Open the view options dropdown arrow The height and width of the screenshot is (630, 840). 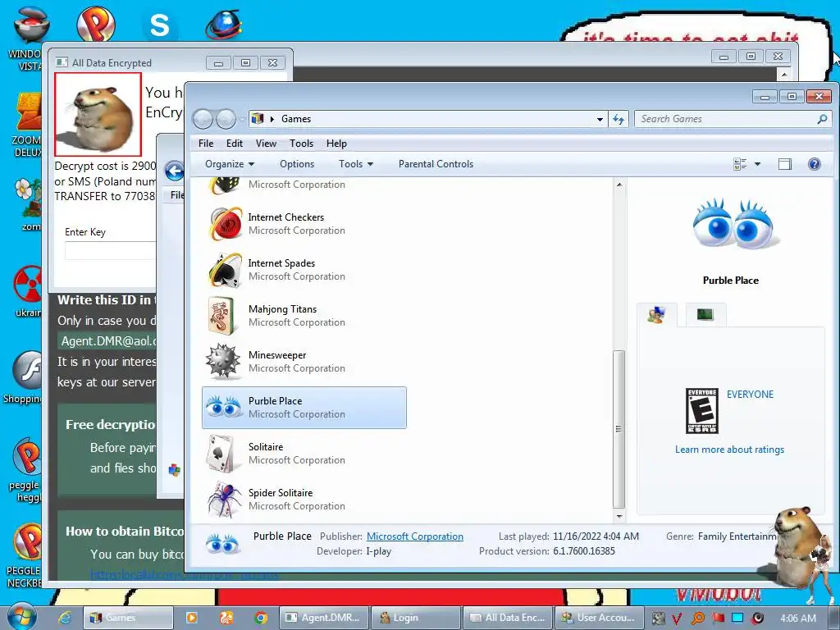[x=757, y=164]
